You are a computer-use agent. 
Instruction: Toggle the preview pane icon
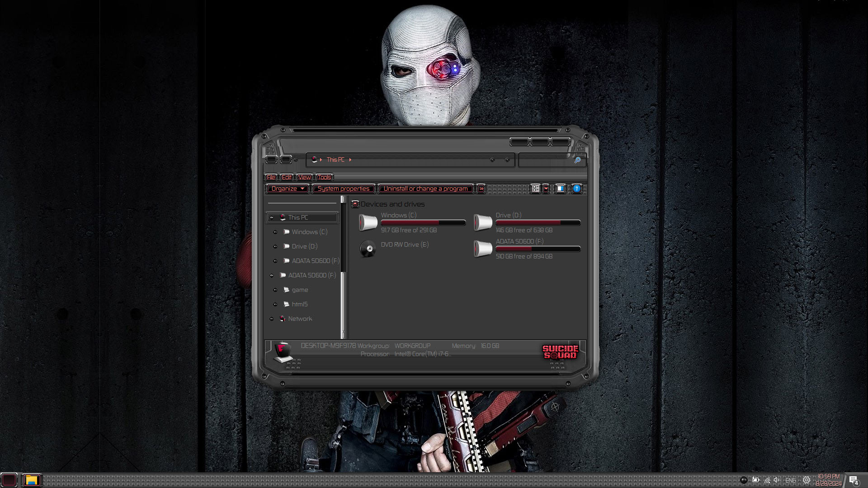coord(560,189)
